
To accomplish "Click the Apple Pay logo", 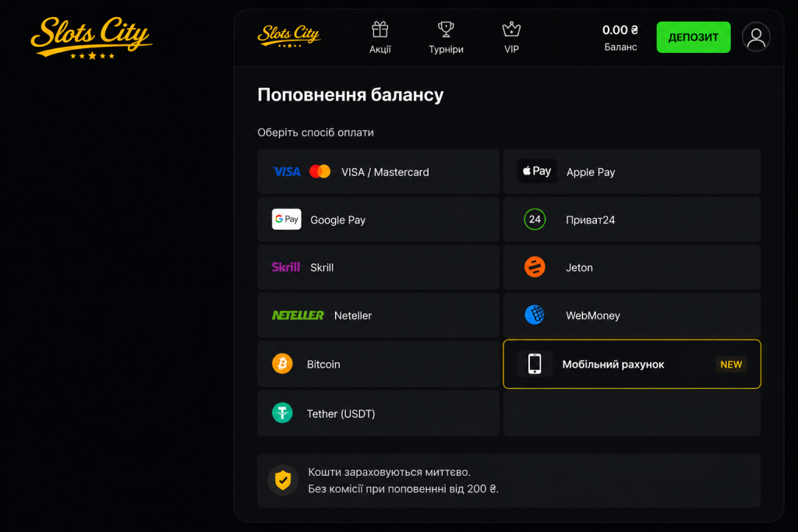I will (536, 171).
